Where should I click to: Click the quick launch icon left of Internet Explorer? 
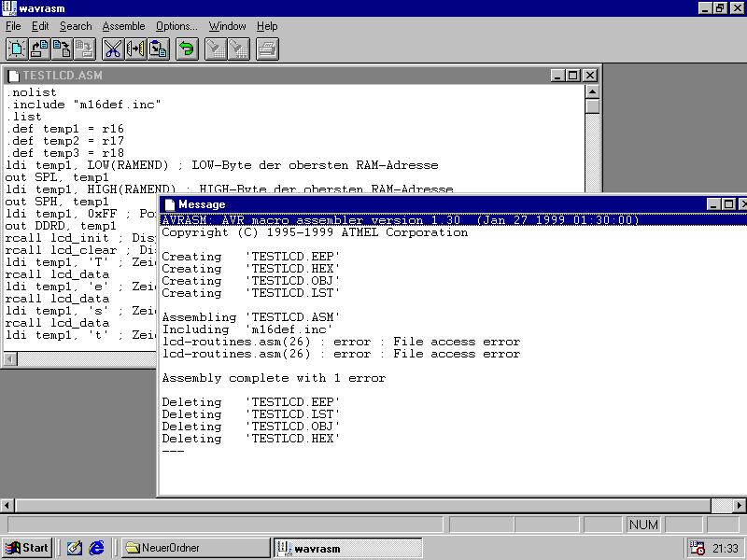[x=75, y=548]
